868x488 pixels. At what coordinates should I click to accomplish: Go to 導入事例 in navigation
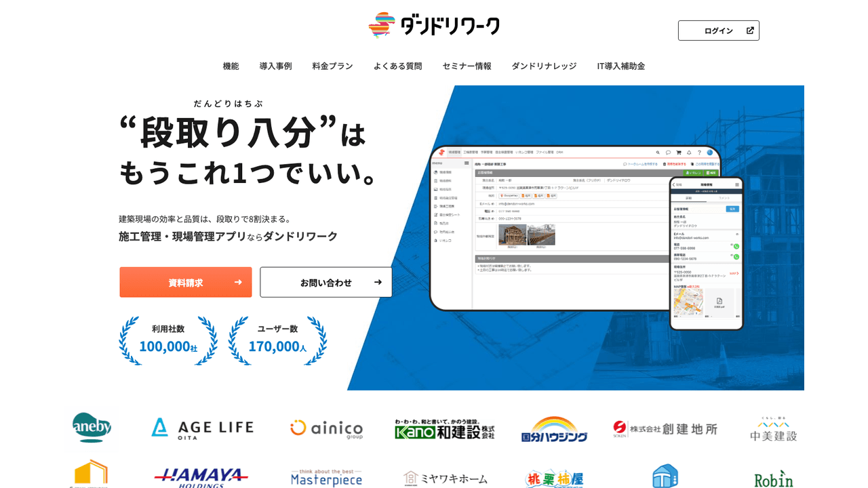[275, 66]
